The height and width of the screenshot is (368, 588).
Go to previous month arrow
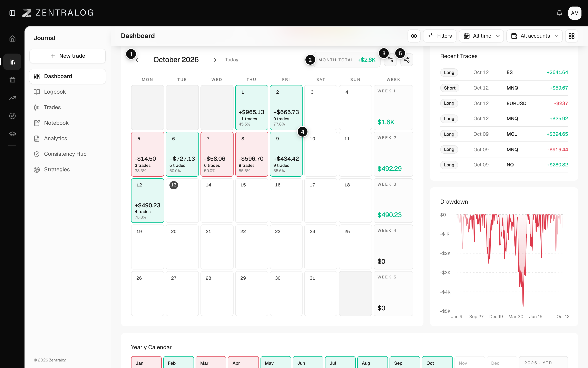coord(137,60)
